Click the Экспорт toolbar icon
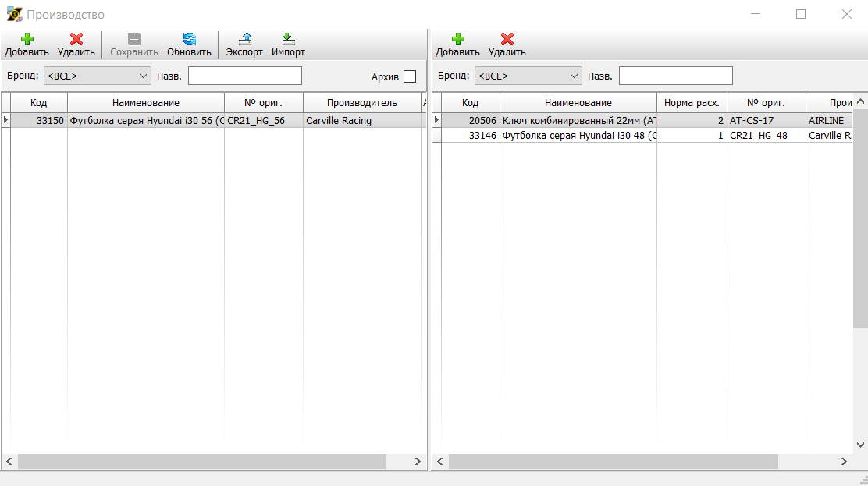 coord(244,39)
